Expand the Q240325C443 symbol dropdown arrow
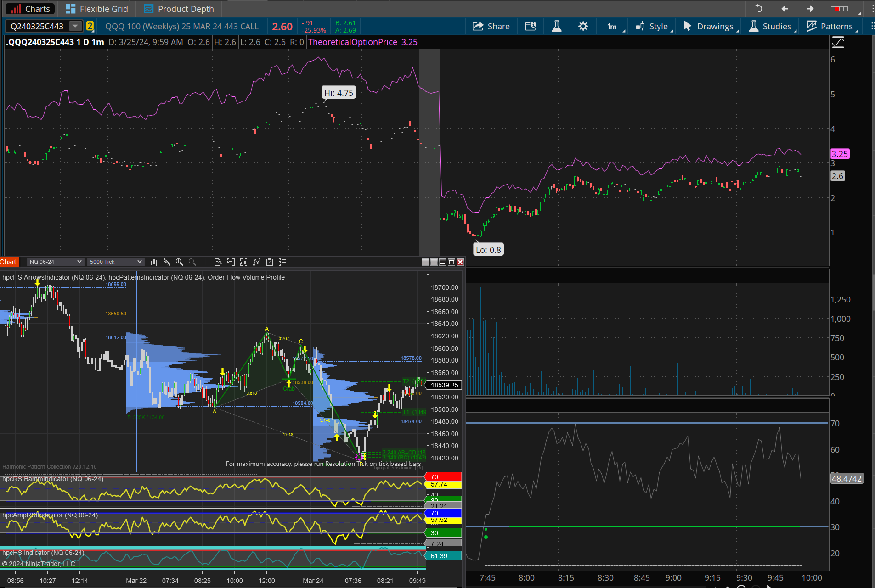This screenshot has width=875, height=588. click(x=75, y=26)
